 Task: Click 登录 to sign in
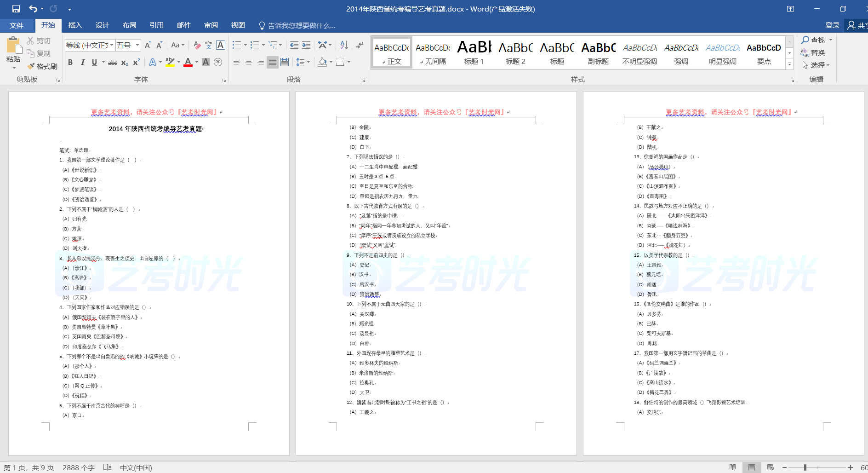(832, 25)
